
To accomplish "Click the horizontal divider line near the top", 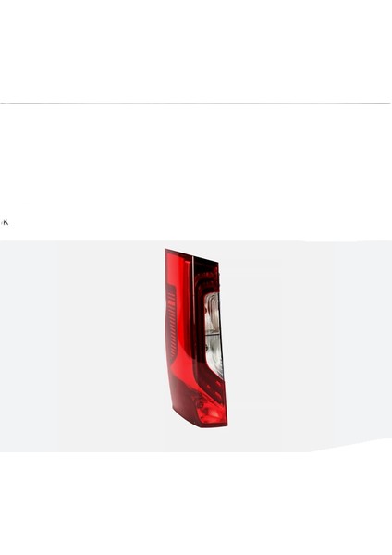I will click(195, 103).
